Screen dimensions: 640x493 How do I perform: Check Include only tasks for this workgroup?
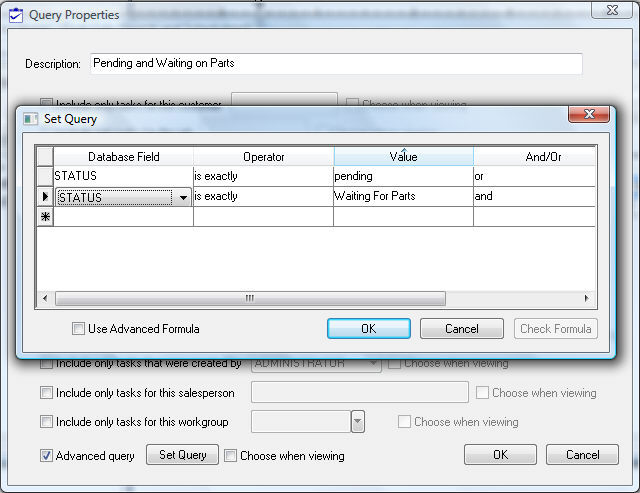point(47,422)
